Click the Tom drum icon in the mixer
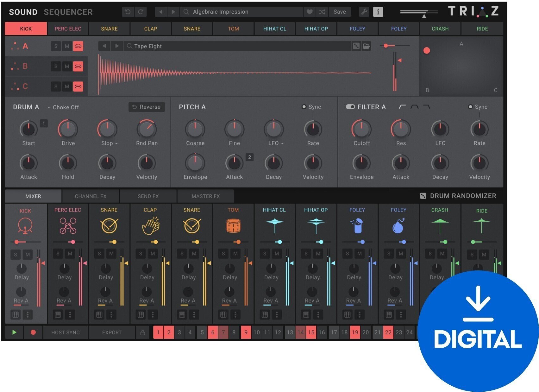The width and height of the screenshot is (539, 392). pos(233,225)
